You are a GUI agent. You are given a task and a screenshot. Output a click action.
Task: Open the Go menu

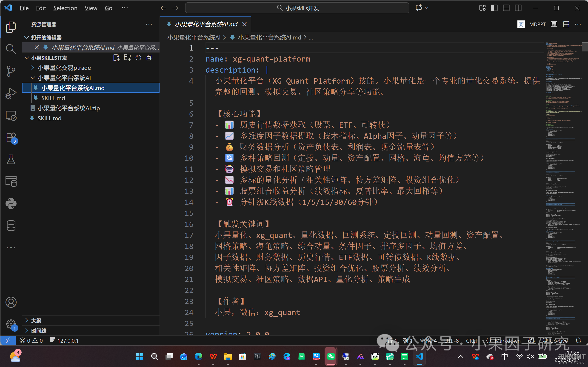[108, 8]
